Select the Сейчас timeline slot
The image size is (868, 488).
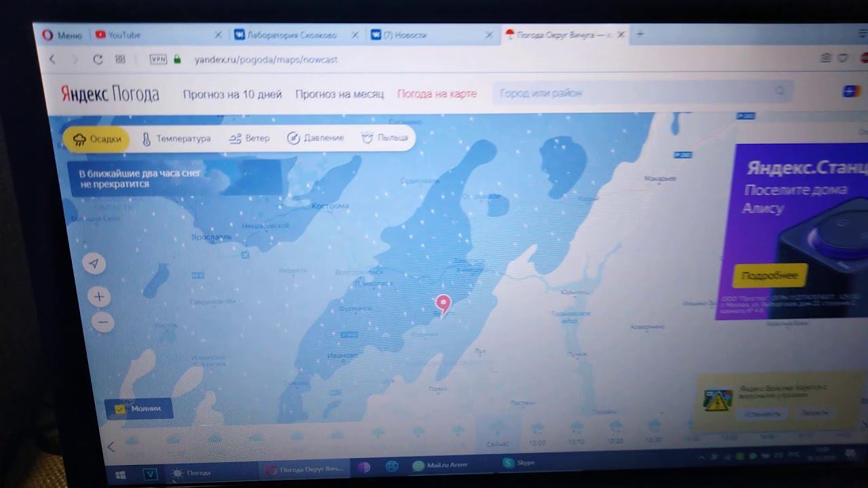click(x=498, y=434)
